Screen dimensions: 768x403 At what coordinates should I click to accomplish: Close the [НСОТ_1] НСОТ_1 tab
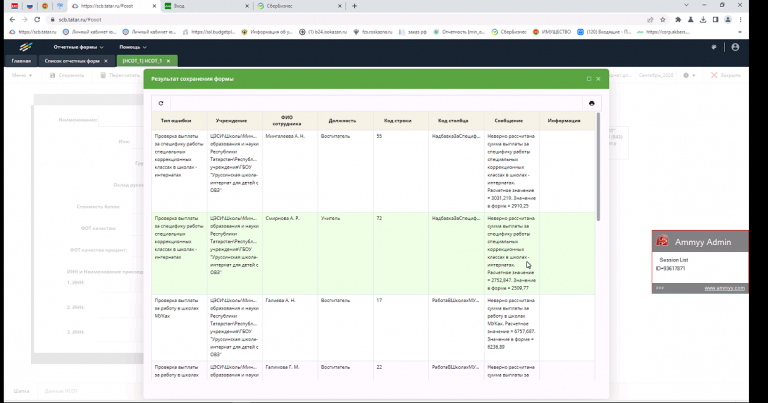tap(168, 61)
